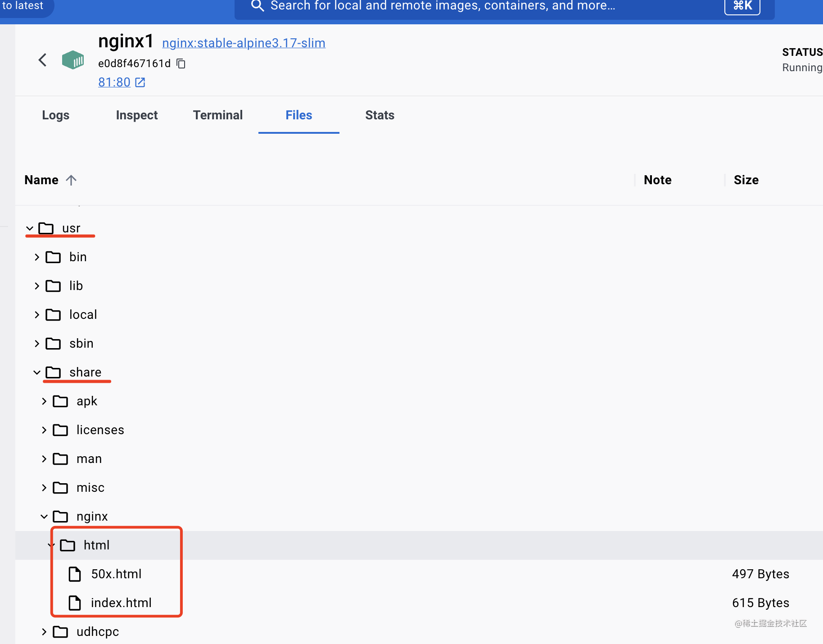Image resolution: width=823 pixels, height=644 pixels.
Task: Toggle Name column sort arrow
Action: [71, 180]
